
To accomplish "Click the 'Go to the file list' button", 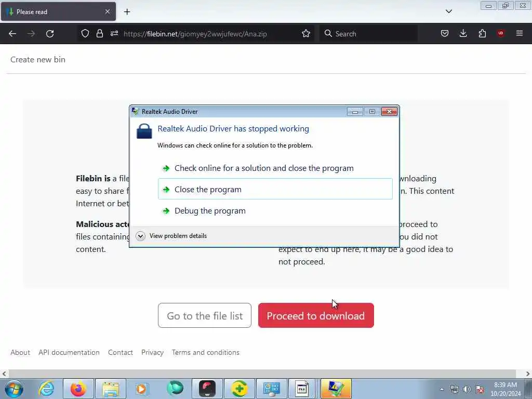I will pyautogui.click(x=205, y=315).
